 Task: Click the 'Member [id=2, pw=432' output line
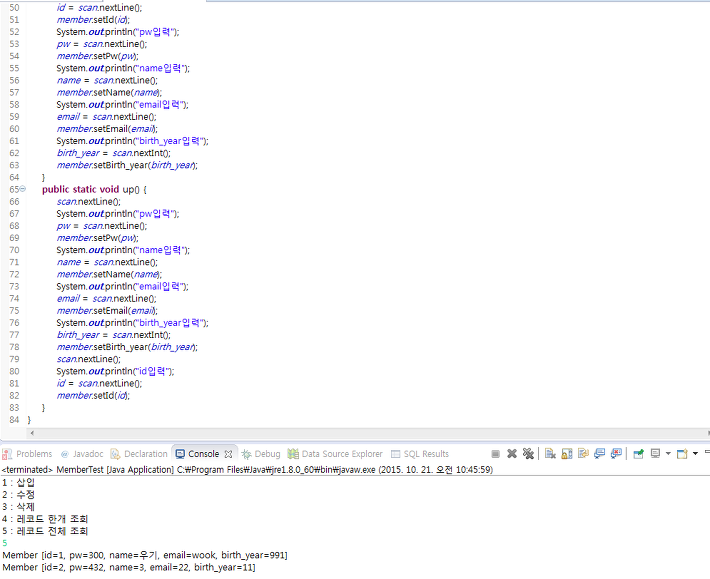129,567
